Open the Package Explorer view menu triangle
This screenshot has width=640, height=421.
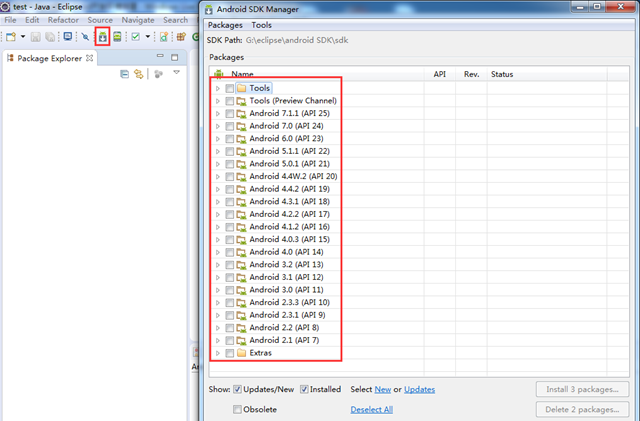[x=176, y=72]
